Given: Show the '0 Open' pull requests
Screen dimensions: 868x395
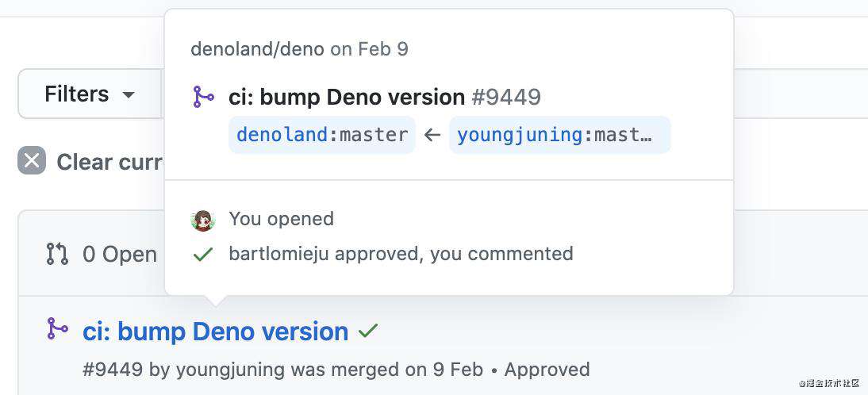Looking at the screenshot, I should [120, 254].
